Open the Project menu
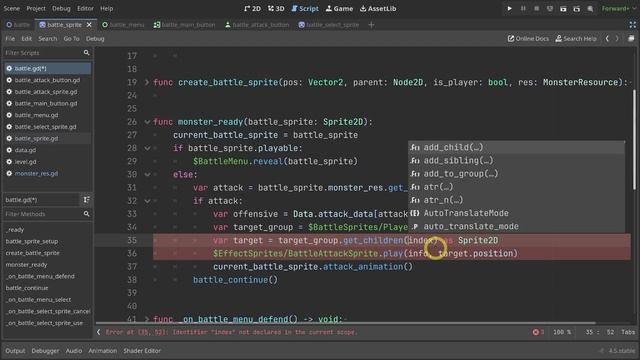 [36, 8]
